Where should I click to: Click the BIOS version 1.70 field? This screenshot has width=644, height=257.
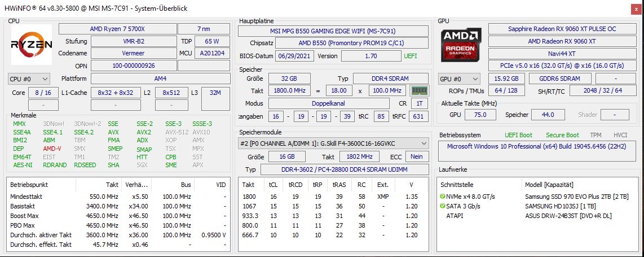coord(371,56)
